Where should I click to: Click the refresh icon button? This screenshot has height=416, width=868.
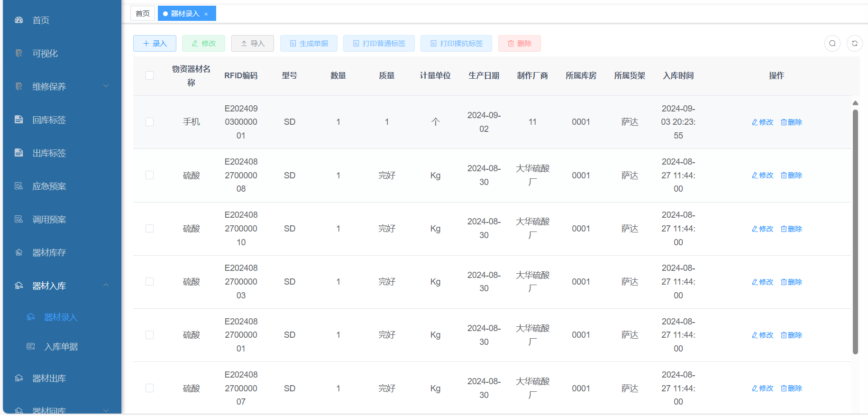coord(854,44)
